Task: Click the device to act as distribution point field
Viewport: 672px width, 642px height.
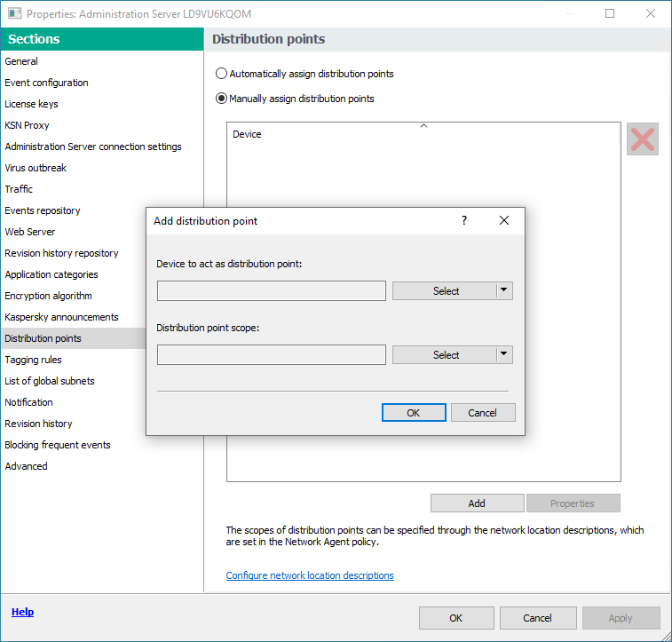Action: 271,291
